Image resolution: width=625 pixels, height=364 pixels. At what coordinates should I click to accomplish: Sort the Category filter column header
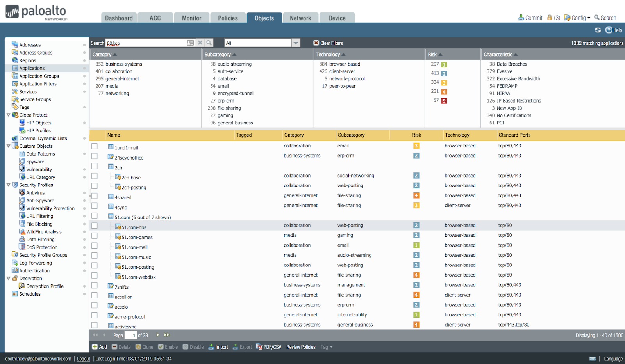(x=145, y=55)
